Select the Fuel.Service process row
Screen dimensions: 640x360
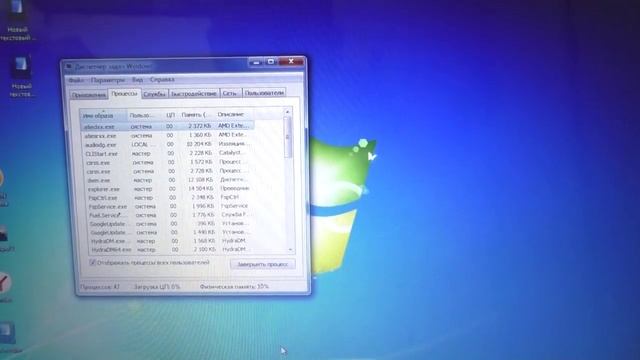click(x=171, y=215)
